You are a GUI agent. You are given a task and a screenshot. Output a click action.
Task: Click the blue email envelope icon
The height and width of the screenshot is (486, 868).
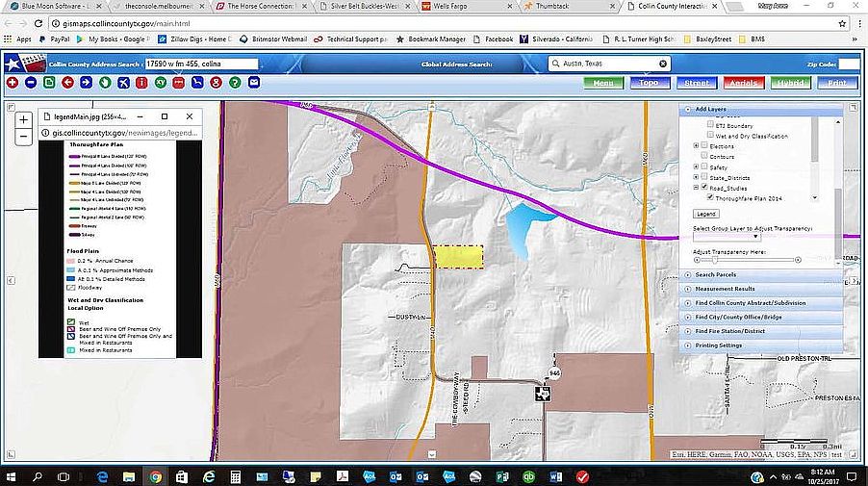253,83
